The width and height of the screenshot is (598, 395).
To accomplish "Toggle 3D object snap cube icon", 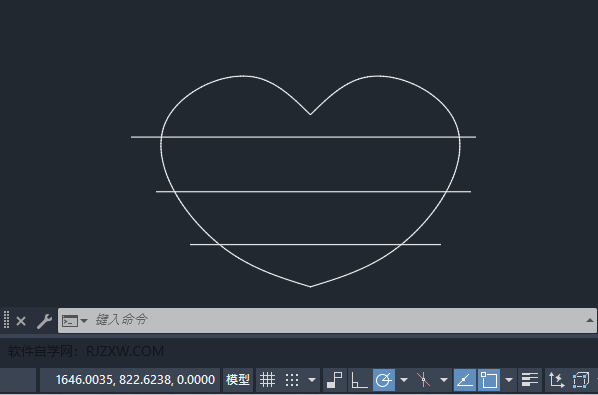I will (581, 380).
